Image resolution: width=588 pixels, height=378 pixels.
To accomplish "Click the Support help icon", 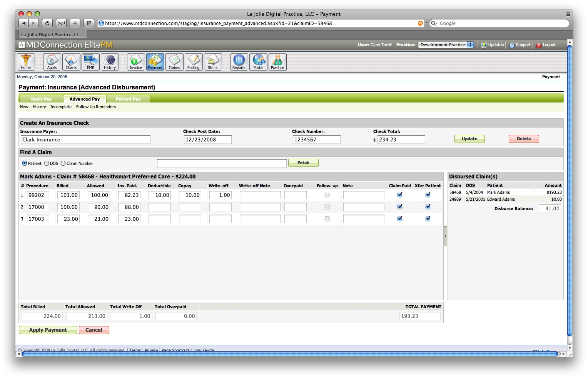I will (512, 45).
